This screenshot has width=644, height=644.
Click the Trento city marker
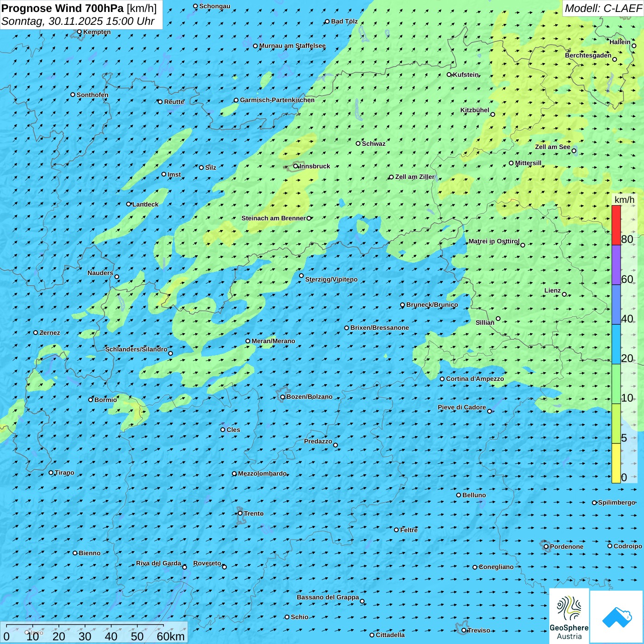240,513
